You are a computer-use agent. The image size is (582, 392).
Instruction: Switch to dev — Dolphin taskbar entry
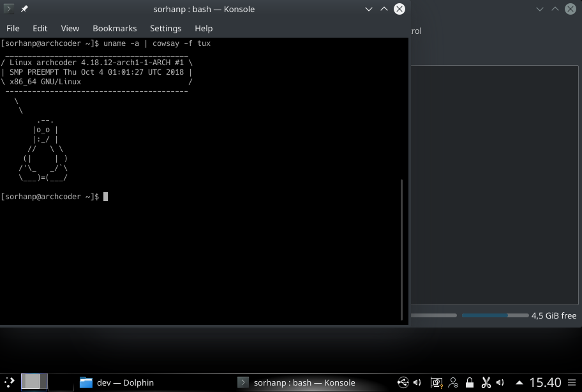[117, 382]
